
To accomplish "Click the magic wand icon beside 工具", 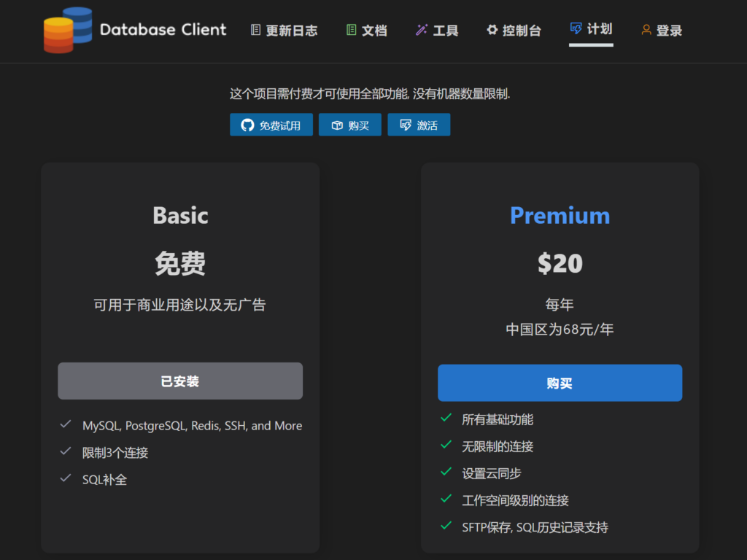I will click(x=422, y=30).
